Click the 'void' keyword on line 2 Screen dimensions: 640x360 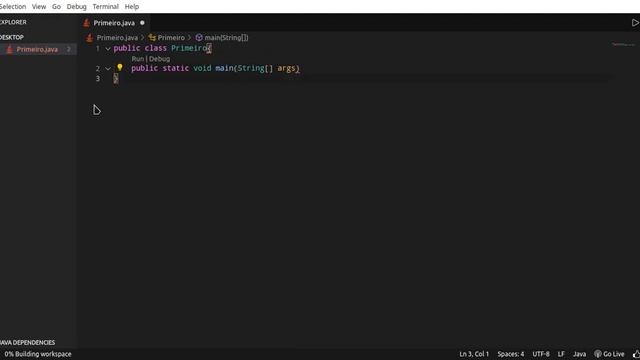click(x=202, y=68)
